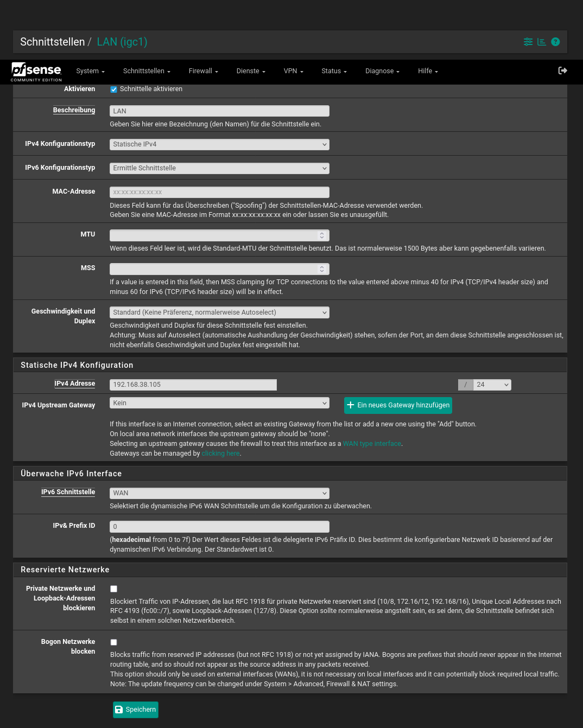The width and height of the screenshot is (583, 728).
Task: Expand the Geschwindigkeit und Duplex dropdown
Action: pyautogui.click(x=219, y=312)
